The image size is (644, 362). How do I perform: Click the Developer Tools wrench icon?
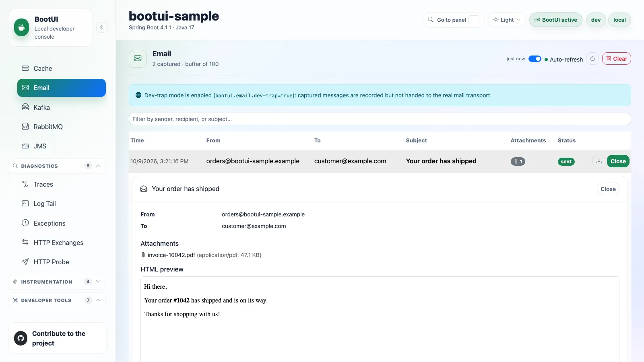(x=15, y=300)
